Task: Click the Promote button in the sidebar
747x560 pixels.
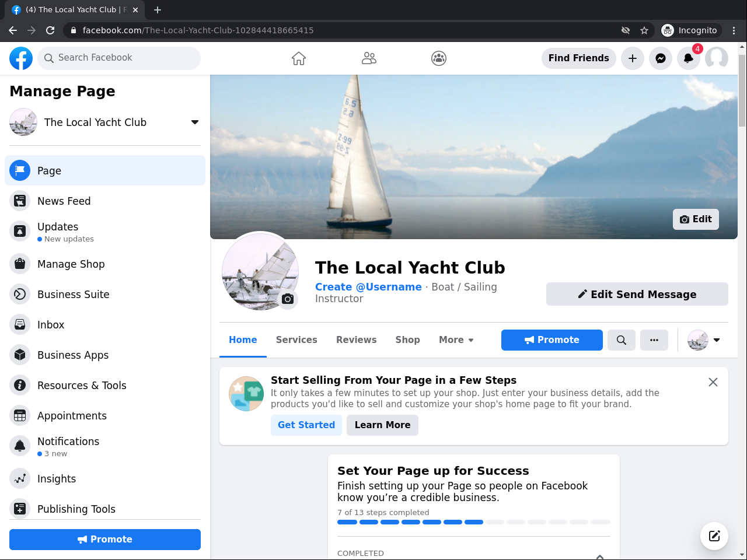Action: [105, 540]
